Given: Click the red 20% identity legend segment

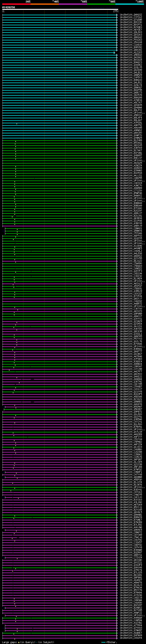Looking at the screenshot, I should (16, 4).
